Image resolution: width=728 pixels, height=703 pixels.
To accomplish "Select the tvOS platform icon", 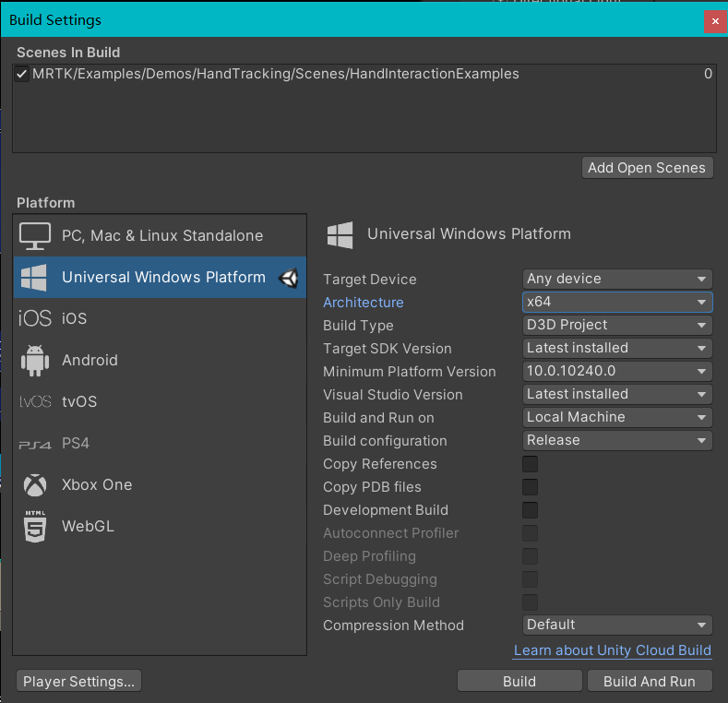I will tap(35, 402).
